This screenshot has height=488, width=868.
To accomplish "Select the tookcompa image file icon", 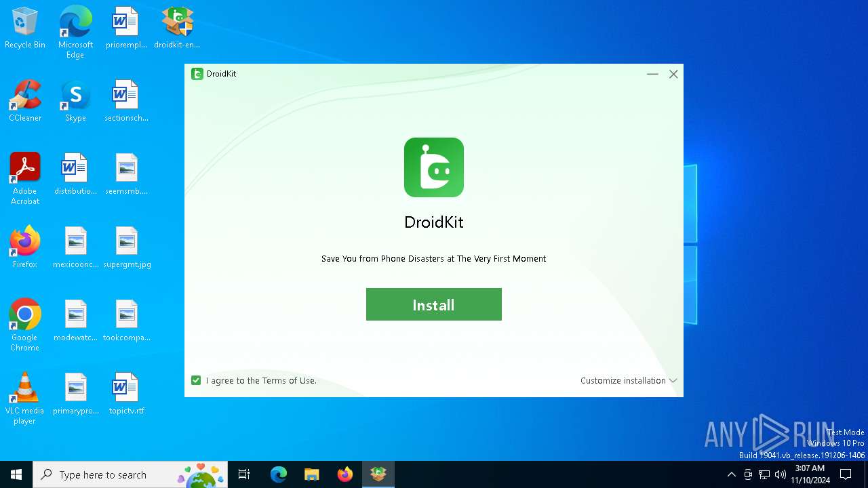I will pyautogui.click(x=126, y=321).
